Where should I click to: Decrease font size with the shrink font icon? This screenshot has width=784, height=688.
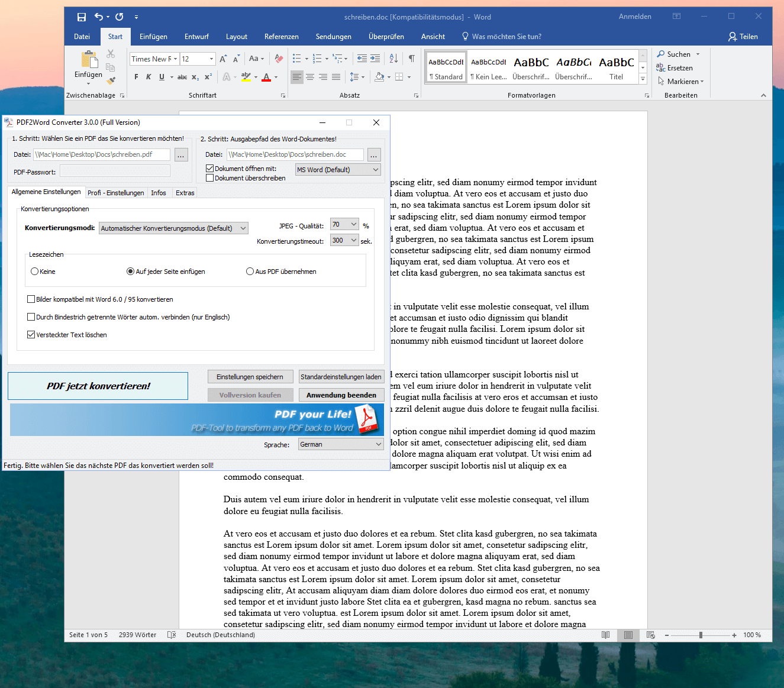(236, 59)
